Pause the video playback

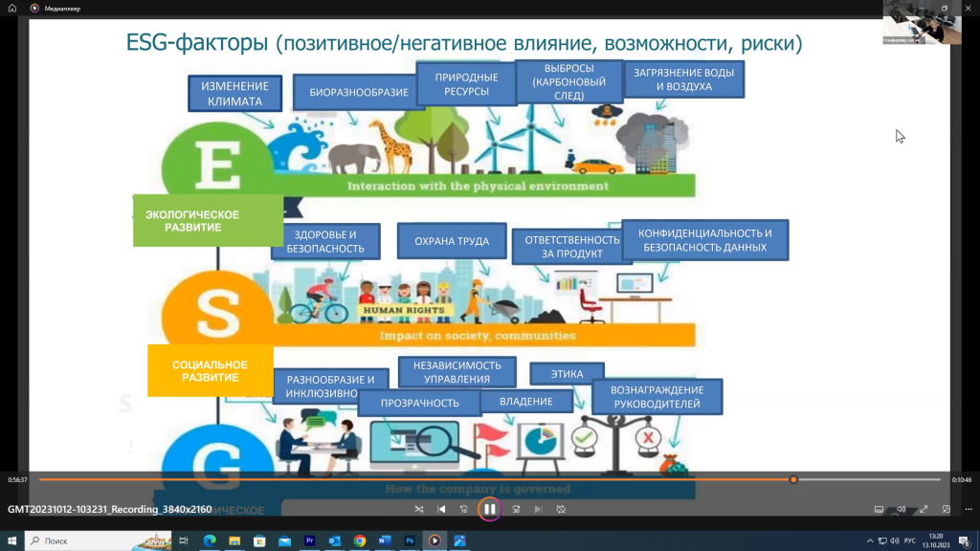pos(489,509)
